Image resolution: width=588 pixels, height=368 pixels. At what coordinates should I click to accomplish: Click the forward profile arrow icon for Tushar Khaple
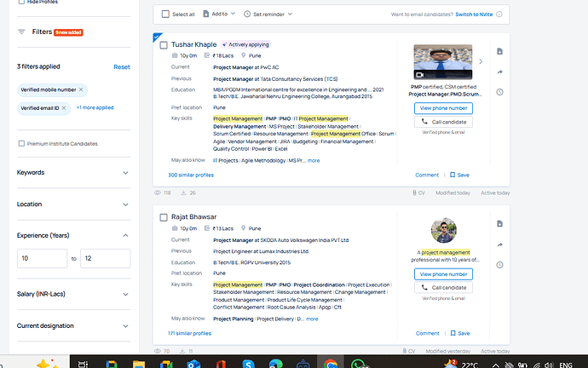click(499, 72)
